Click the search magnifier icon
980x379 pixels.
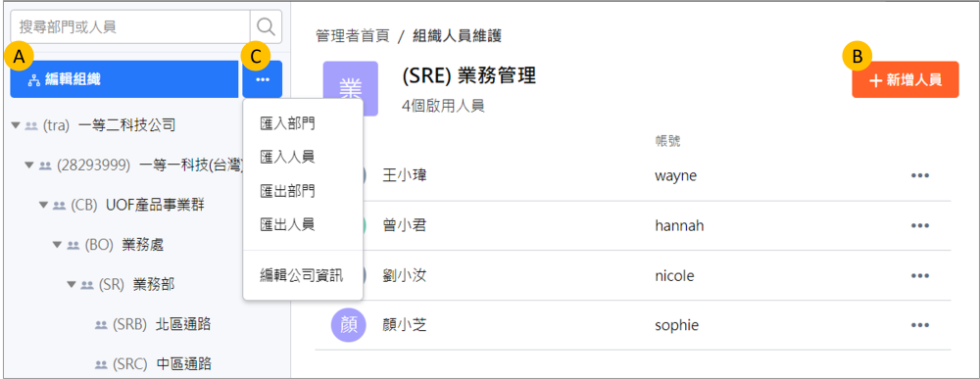267,26
